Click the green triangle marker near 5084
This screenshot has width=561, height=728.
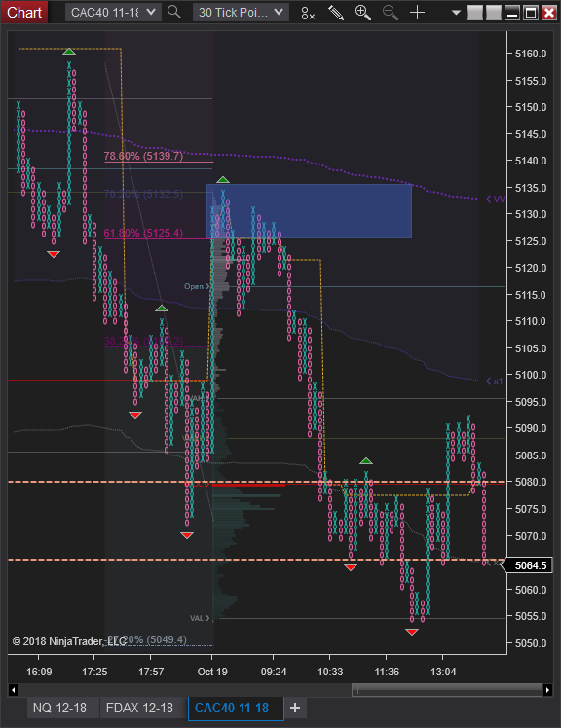366,461
